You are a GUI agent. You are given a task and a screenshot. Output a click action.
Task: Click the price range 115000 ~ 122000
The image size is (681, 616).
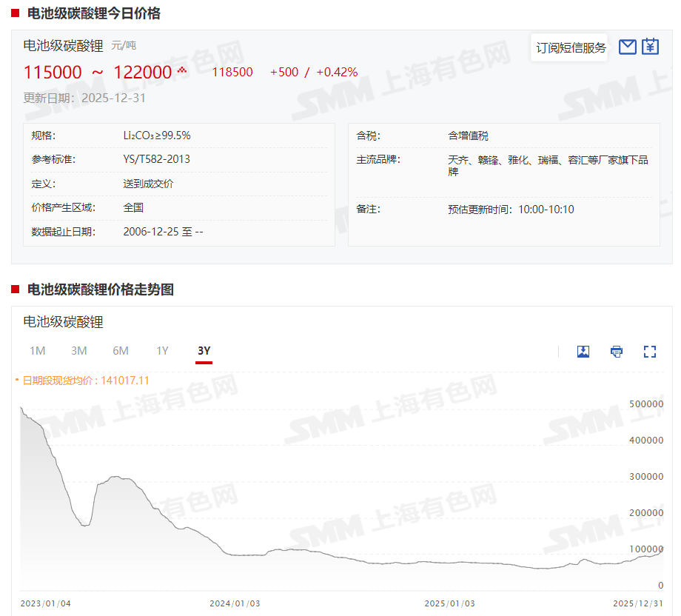click(x=97, y=73)
